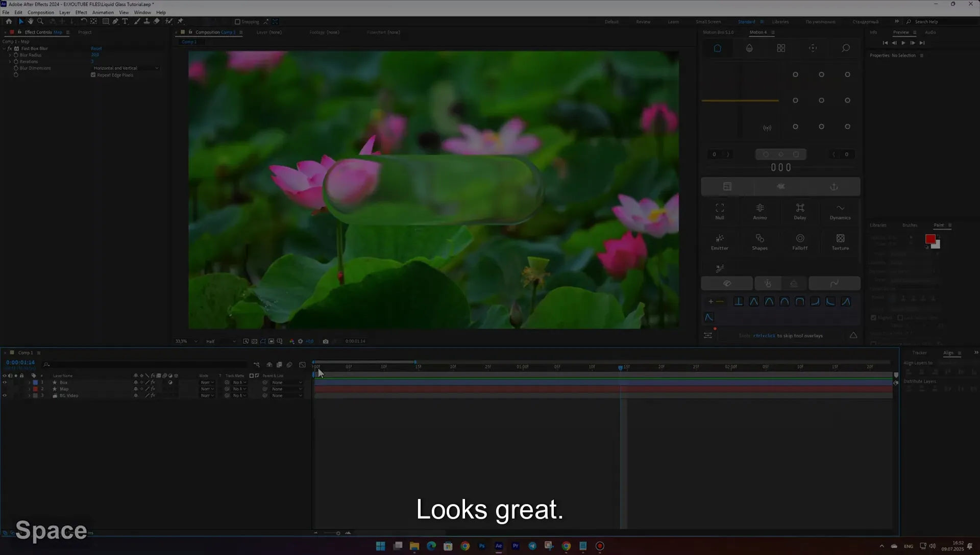The width and height of the screenshot is (980, 555).
Task: Select the Type tool
Action: (125, 21)
